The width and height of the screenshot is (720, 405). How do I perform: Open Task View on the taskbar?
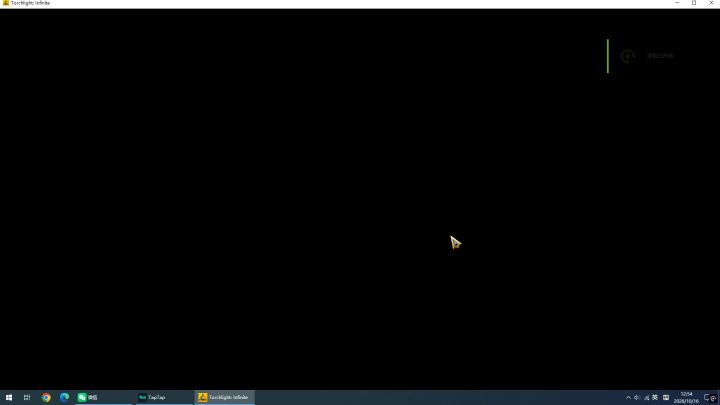(27, 397)
